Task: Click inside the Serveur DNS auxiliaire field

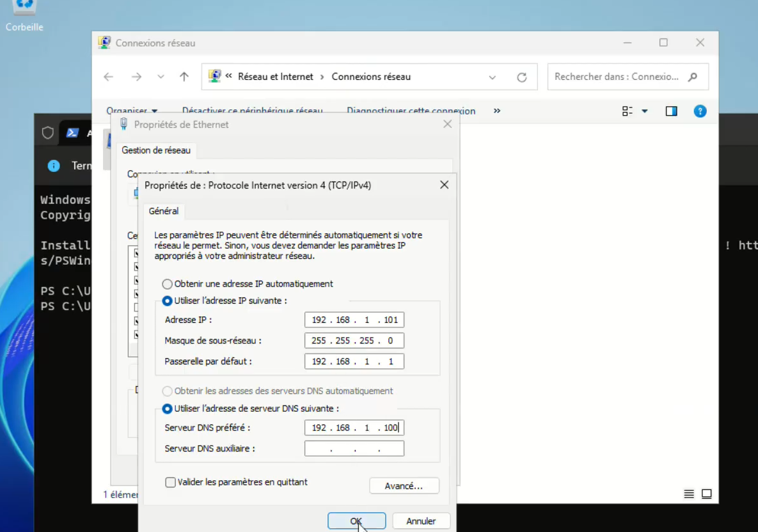Action: click(354, 448)
